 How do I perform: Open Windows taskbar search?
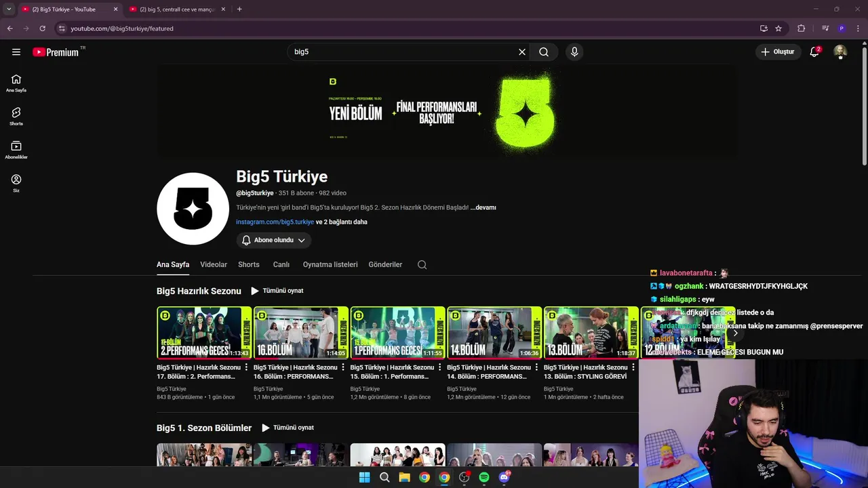pyautogui.click(x=384, y=477)
